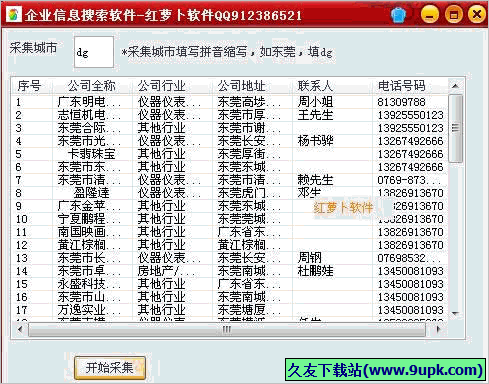This screenshot has width=489, height=384.
Task: Select row 7 company 东莞市清...
Action: (x=89, y=180)
